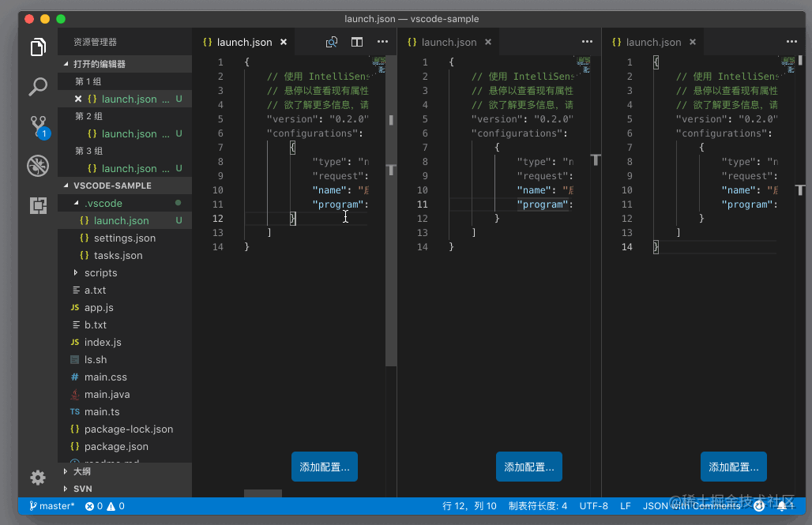The width and height of the screenshot is (812, 525).
Task: Switch to launch.json tab in third group
Action: click(x=653, y=43)
